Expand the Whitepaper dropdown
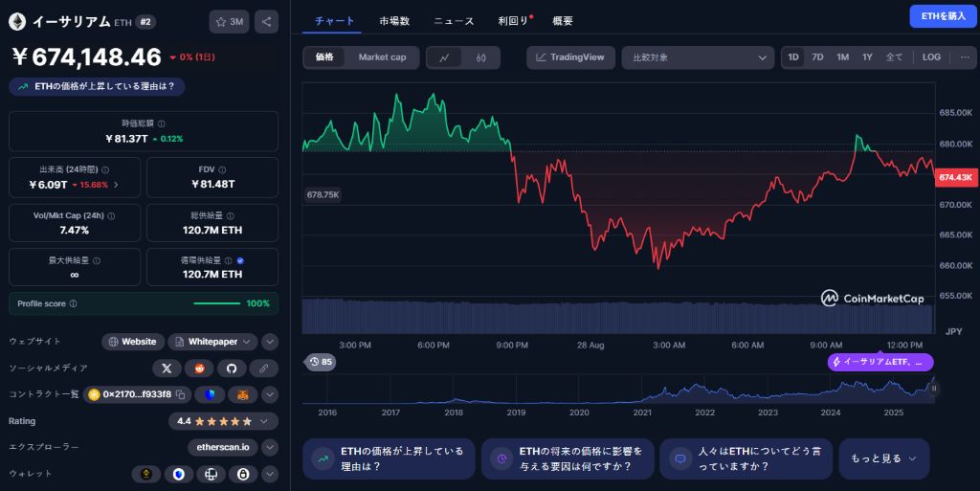980x491 pixels. [213, 342]
